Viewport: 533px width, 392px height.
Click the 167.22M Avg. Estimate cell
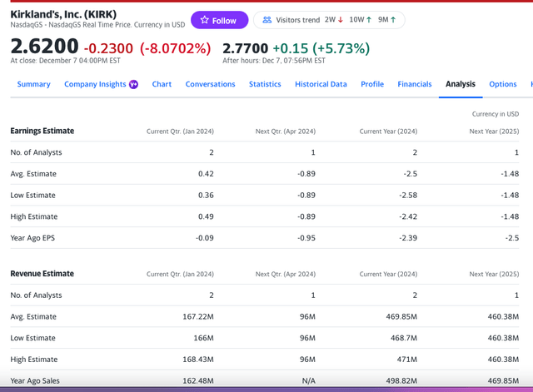198,316
